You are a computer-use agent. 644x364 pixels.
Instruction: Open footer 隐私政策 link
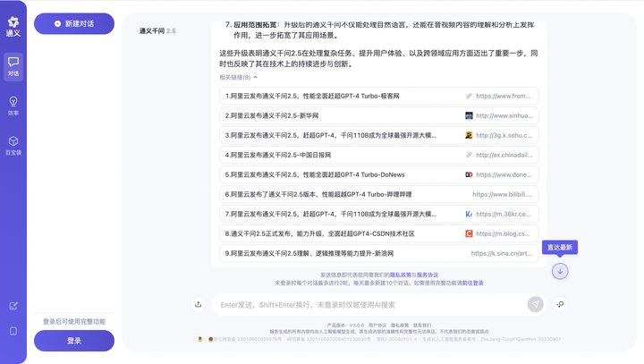click(399, 325)
